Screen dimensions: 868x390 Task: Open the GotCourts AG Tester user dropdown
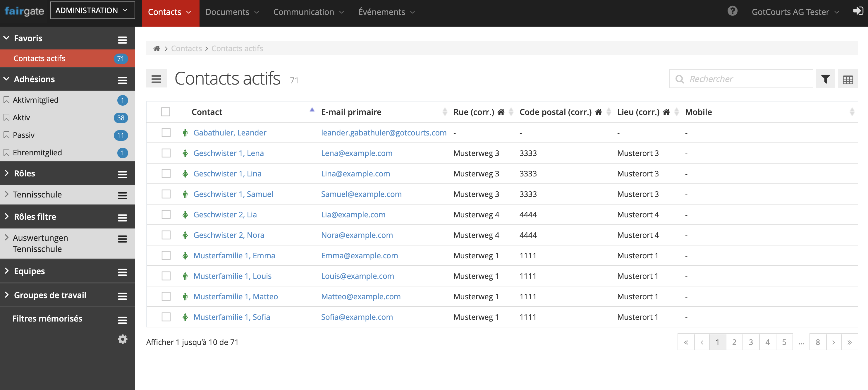tap(795, 12)
